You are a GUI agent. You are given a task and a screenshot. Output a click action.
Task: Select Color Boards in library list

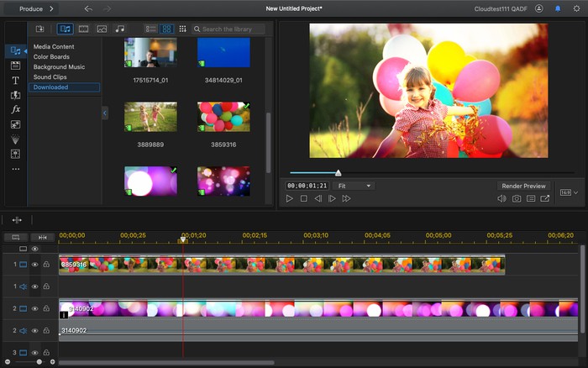coord(51,57)
